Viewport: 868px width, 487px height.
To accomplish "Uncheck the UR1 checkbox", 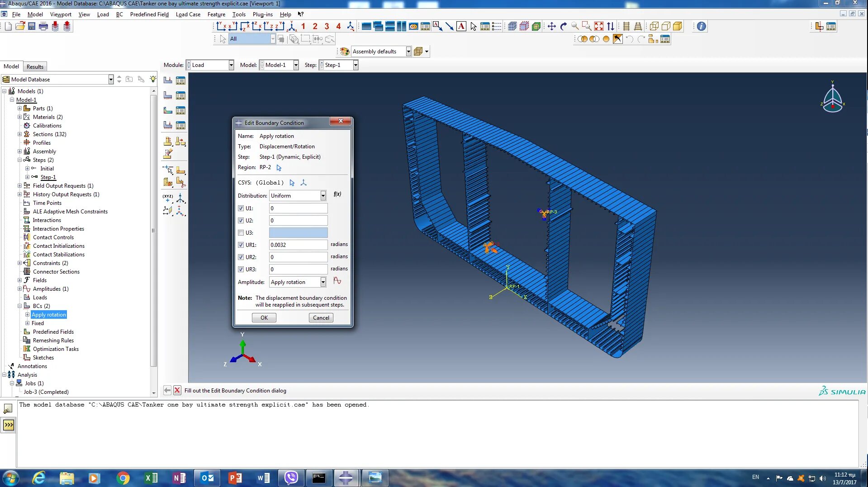I will point(242,245).
